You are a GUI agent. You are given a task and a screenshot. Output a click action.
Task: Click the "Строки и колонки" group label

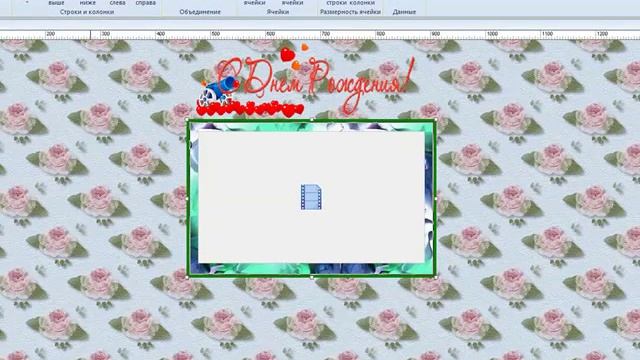87,12
